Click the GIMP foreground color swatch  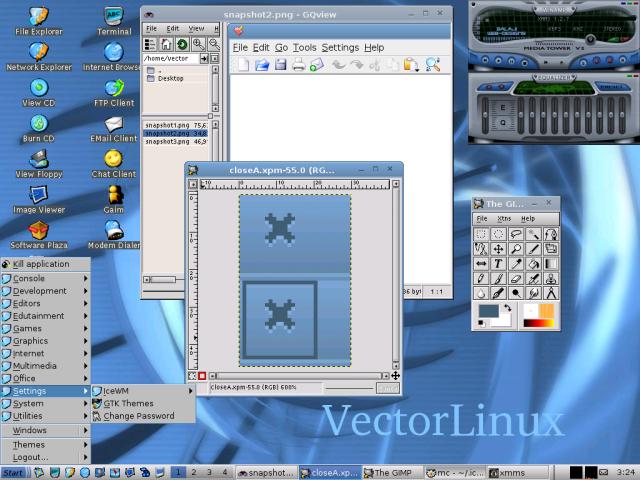pos(488,311)
